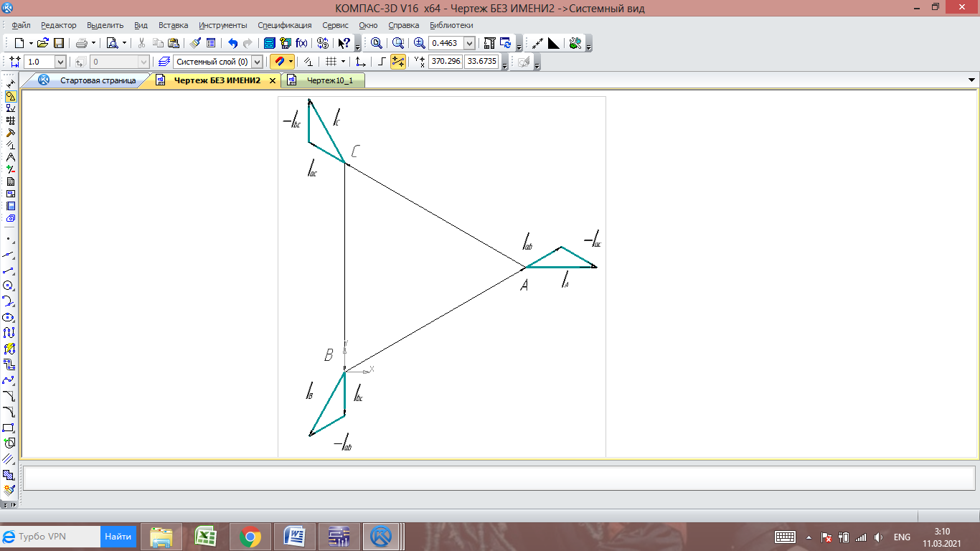Viewport: 980px width, 551px height.
Task: Open the Variables f(x) panel
Action: pos(301,43)
